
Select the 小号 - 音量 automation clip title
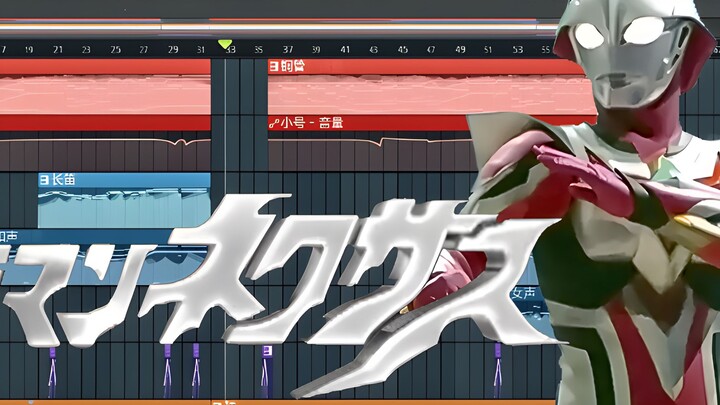coord(312,123)
